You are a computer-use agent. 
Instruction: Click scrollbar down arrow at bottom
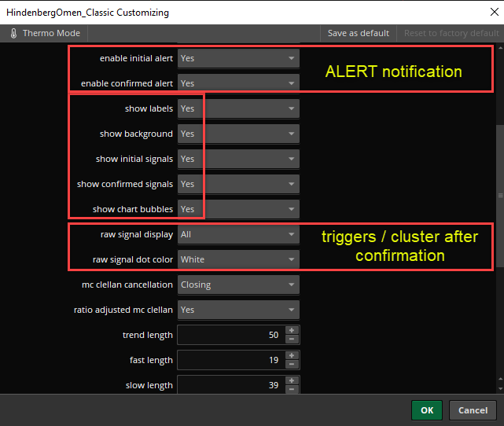click(x=501, y=389)
